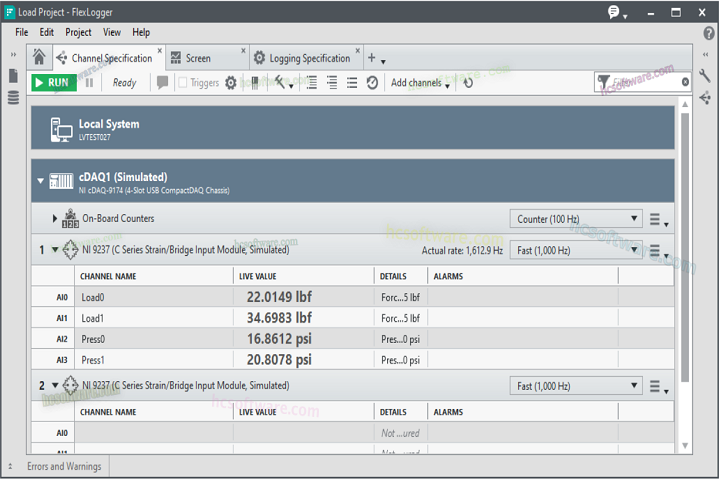Close the Screen tab

coord(243,50)
